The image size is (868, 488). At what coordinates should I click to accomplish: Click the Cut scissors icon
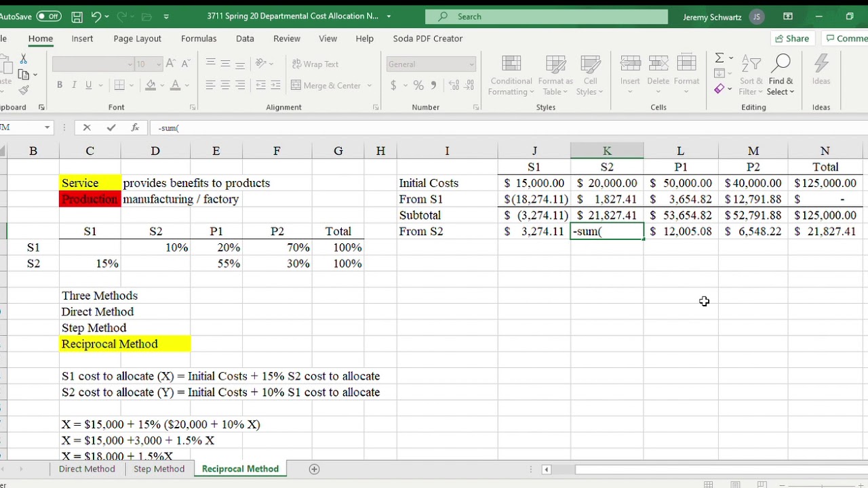point(23,60)
